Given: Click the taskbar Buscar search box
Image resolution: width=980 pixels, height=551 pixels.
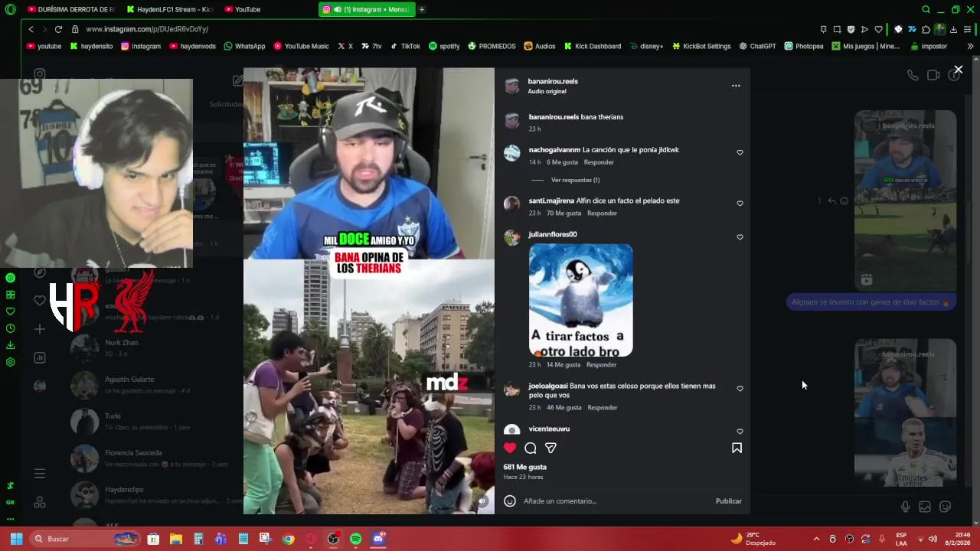Looking at the screenshot, I should point(86,539).
